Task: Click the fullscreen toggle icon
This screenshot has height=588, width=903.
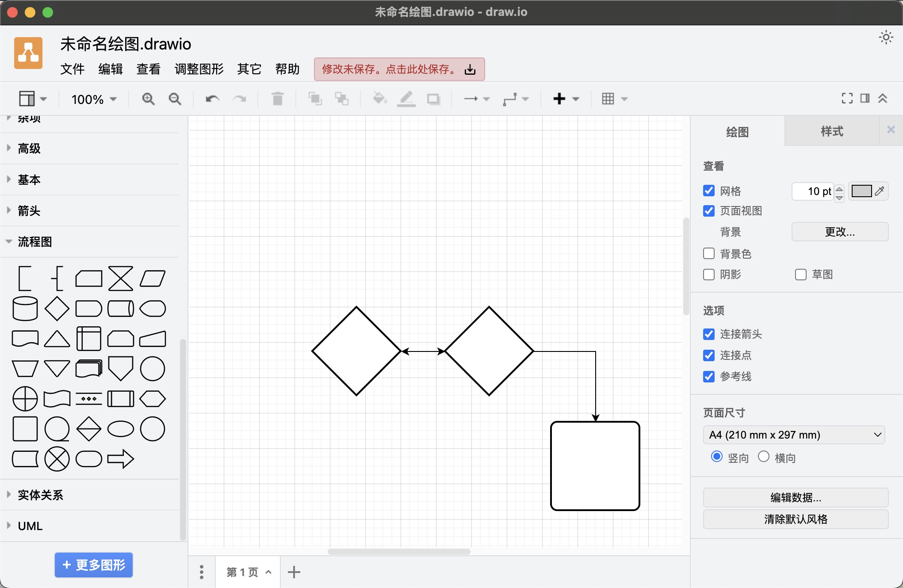Action: pyautogui.click(x=847, y=99)
